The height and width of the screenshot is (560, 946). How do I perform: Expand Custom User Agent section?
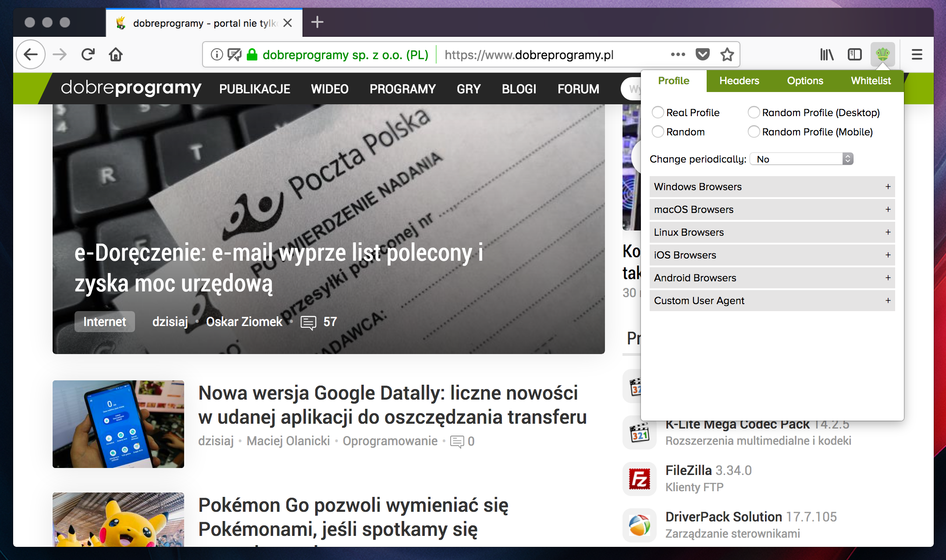pos(772,301)
